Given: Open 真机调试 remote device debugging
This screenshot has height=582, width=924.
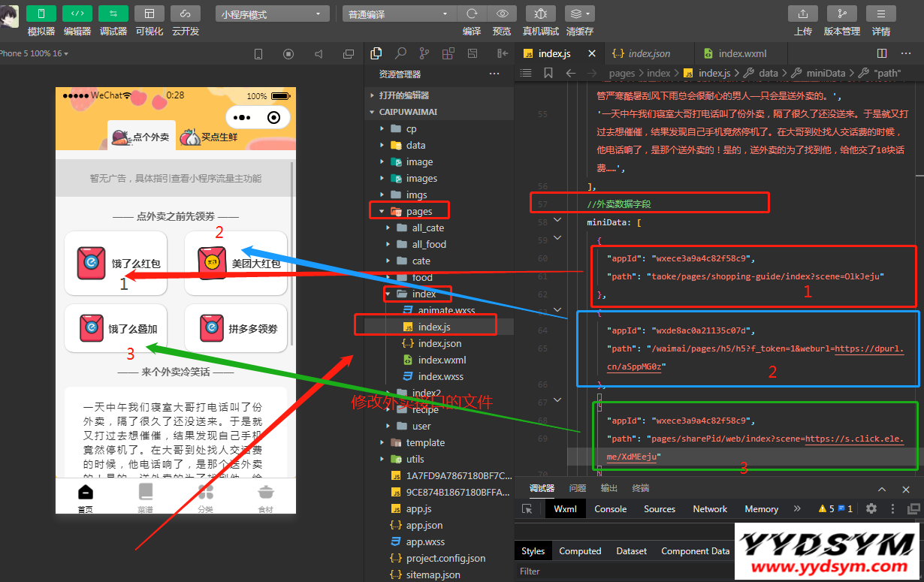Looking at the screenshot, I should pyautogui.click(x=541, y=14).
